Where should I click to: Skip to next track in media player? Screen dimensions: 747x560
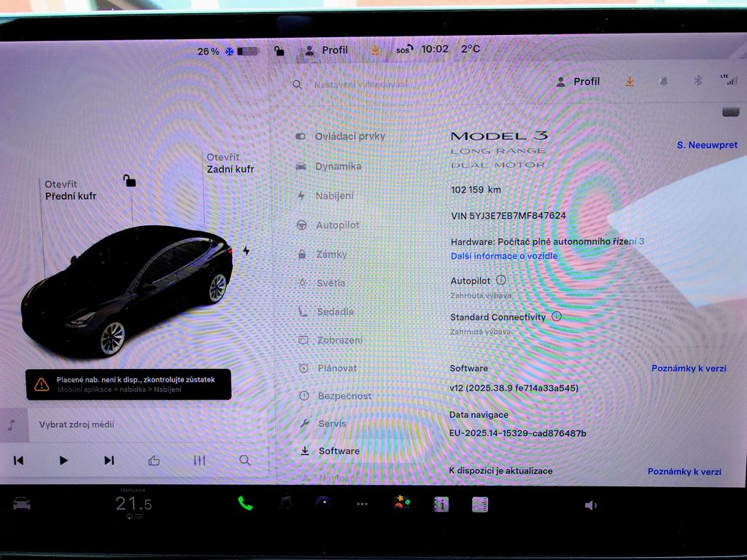tap(109, 460)
